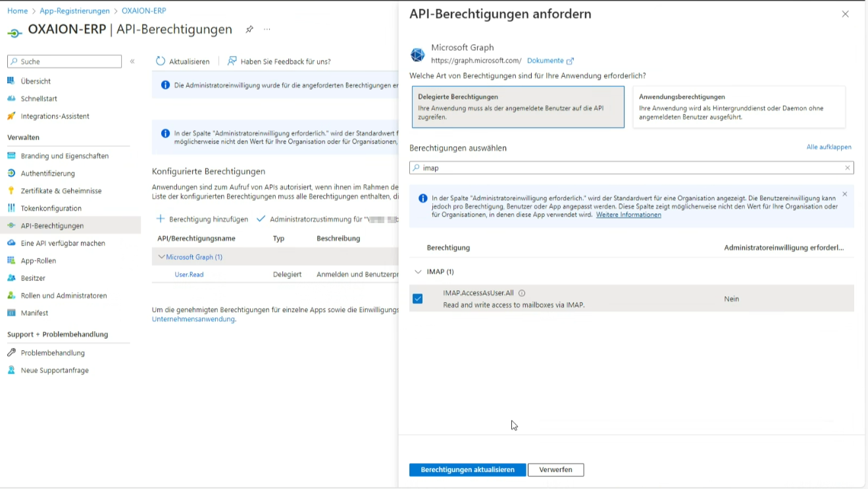
Task: Click the User.Read permission link
Action: point(189,274)
